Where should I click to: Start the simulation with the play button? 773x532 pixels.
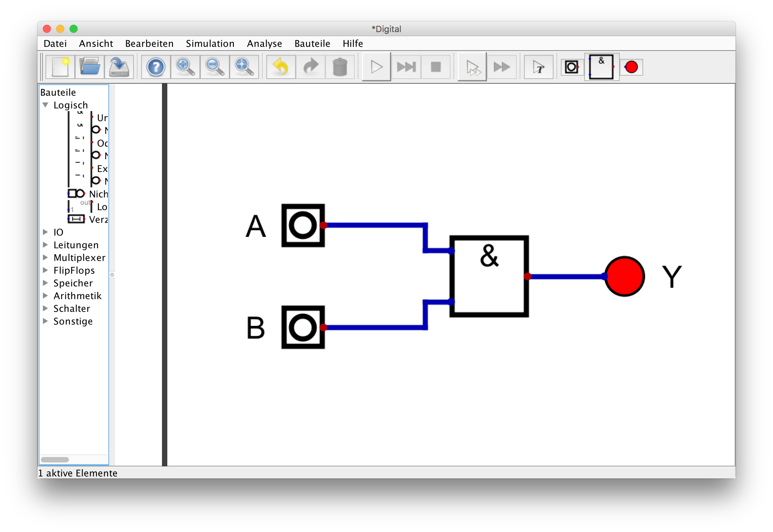pos(376,67)
